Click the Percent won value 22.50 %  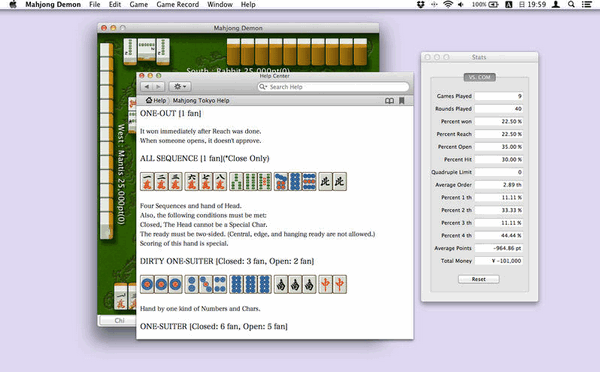[499, 121]
